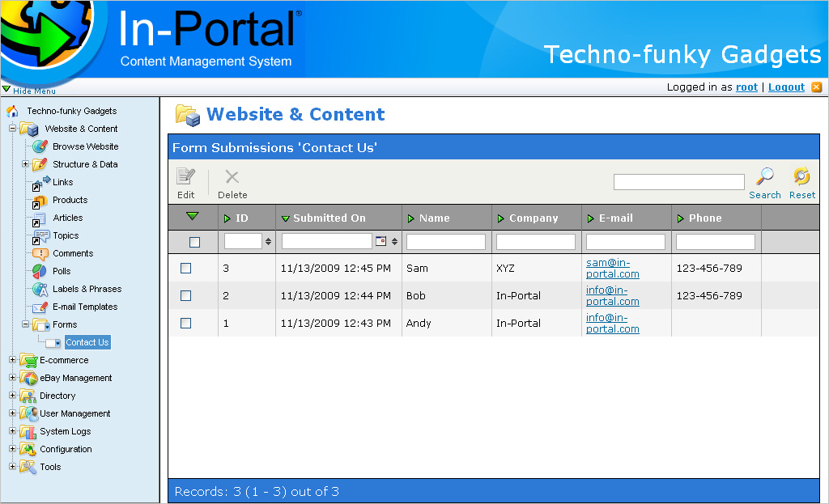Toggle the select-all checkbox in filter row

[194, 242]
